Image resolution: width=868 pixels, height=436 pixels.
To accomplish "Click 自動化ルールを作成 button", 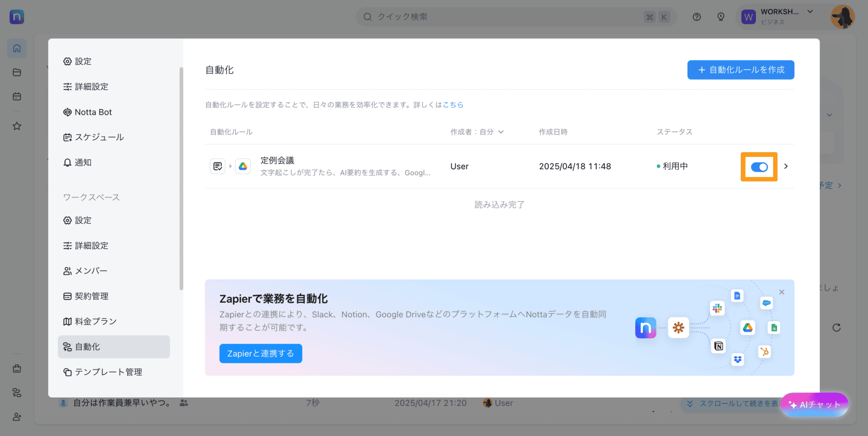I will (x=741, y=70).
